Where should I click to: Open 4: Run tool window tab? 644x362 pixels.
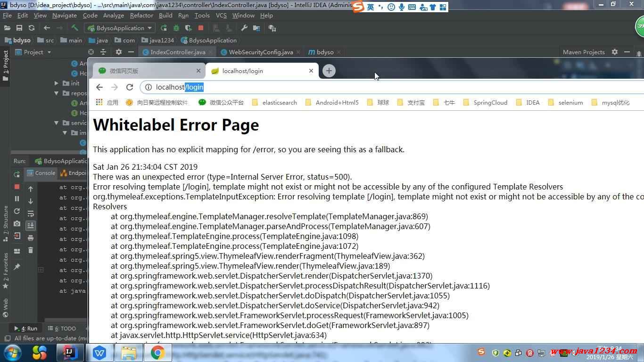25,329
